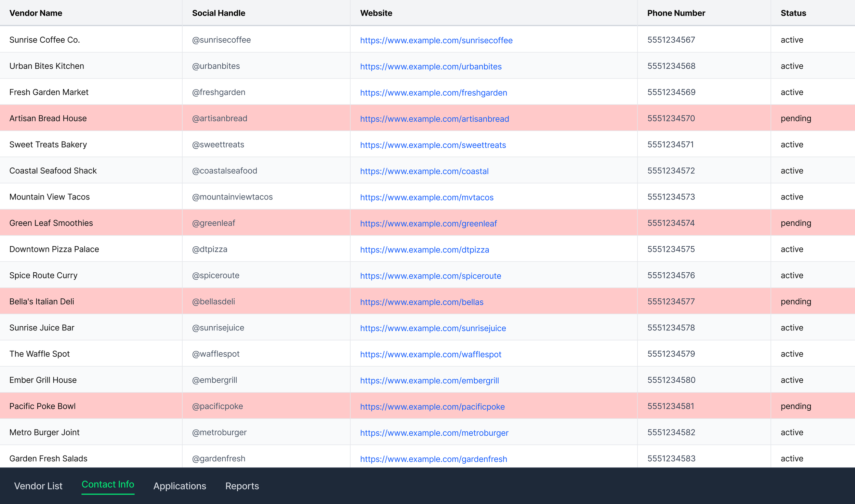Select the Bella's Italian Deli name cell
The width and height of the screenshot is (855, 504).
coord(42,301)
